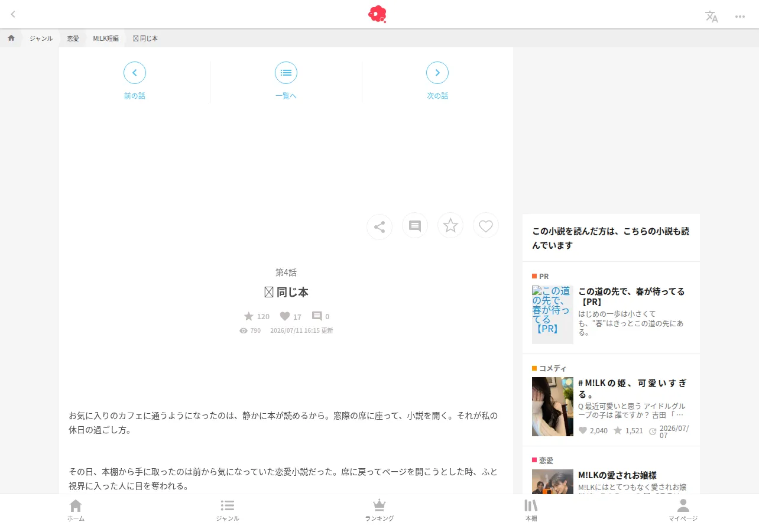Click the pink site logo
Screen dimensions: 759x532
click(x=377, y=14)
